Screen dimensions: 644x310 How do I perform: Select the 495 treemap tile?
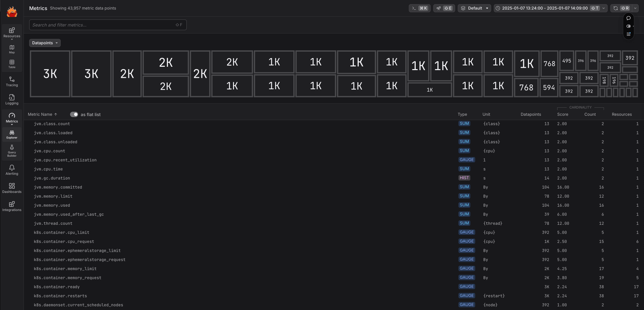click(567, 61)
